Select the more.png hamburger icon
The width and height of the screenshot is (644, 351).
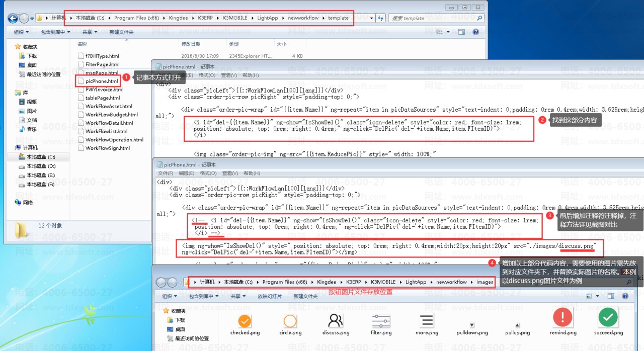pyautogui.click(x=427, y=320)
